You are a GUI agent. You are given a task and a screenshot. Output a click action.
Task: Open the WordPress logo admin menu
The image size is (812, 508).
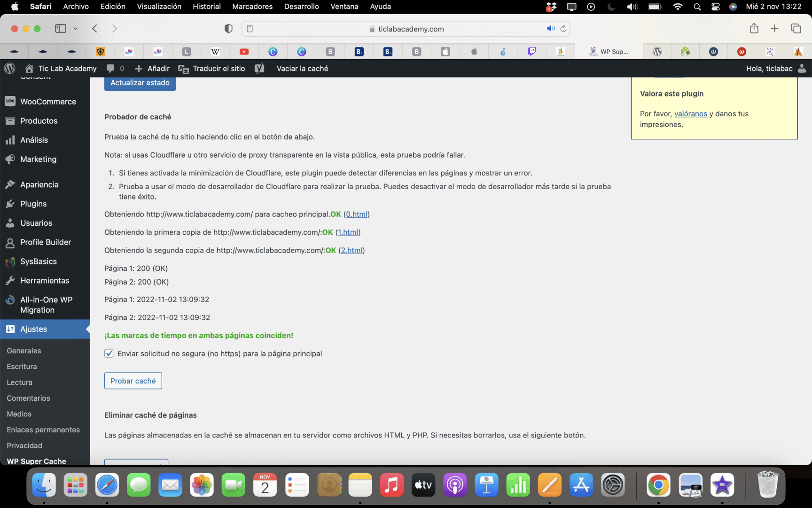click(9, 68)
